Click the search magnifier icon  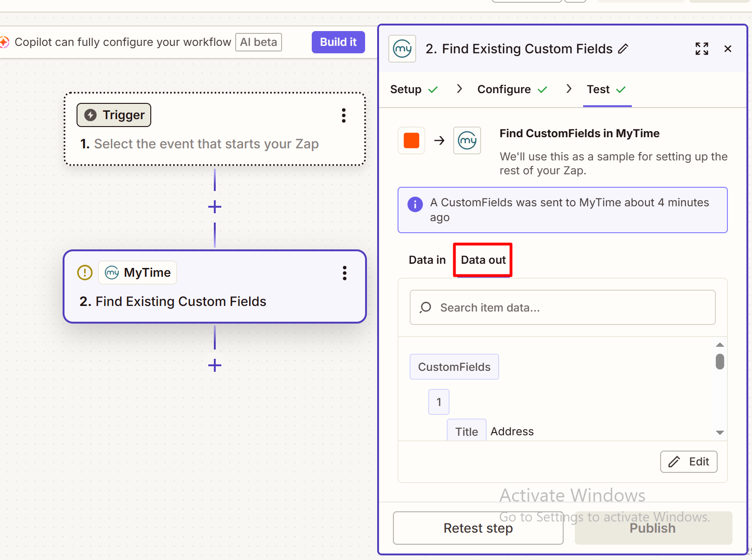(425, 307)
